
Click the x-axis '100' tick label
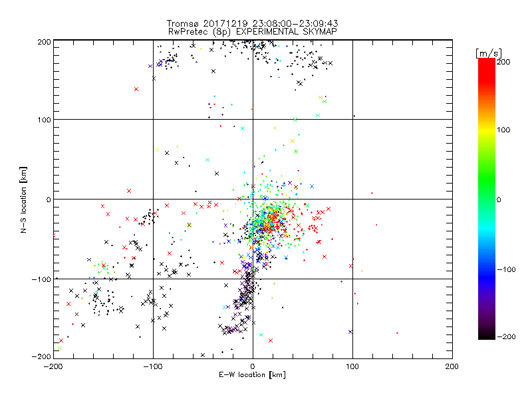352,366
